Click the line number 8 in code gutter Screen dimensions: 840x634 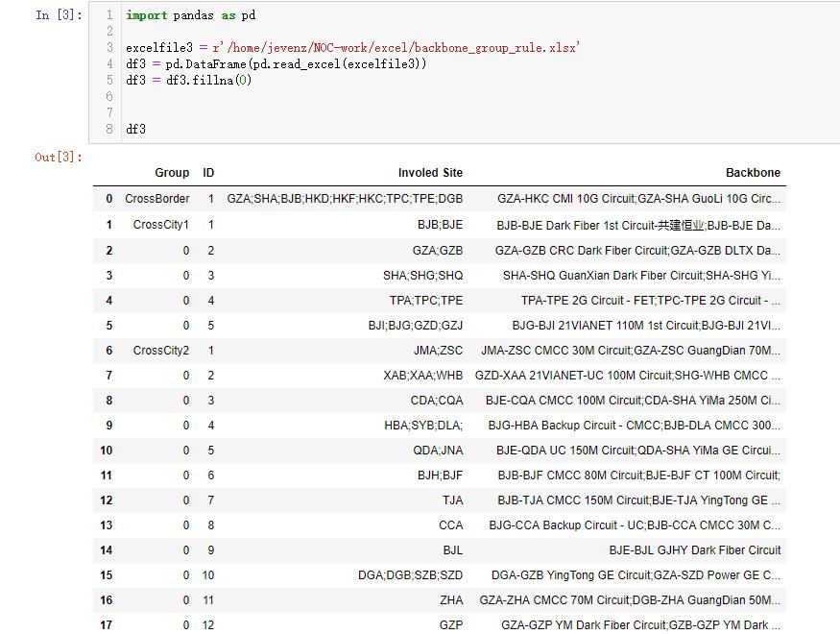click(x=109, y=129)
